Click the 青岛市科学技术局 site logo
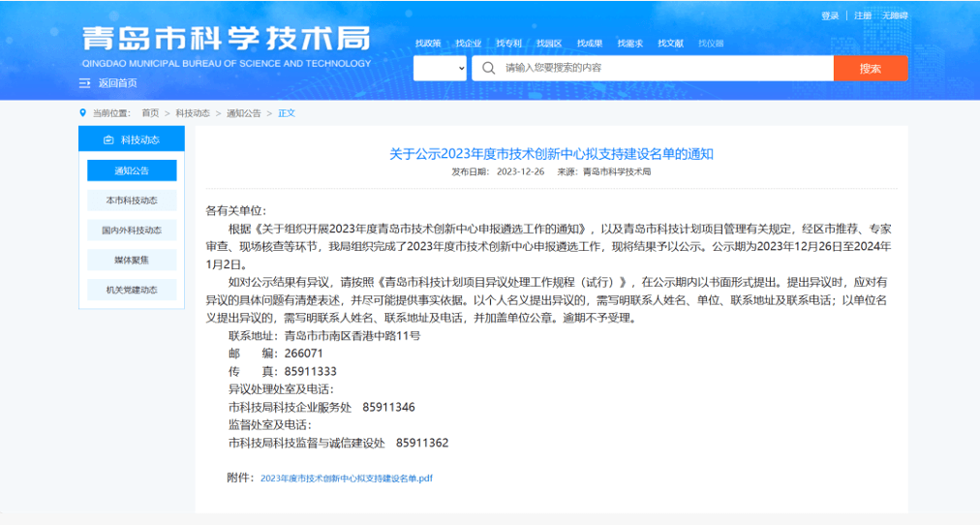The height and width of the screenshot is (525, 980). click(x=227, y=46)
